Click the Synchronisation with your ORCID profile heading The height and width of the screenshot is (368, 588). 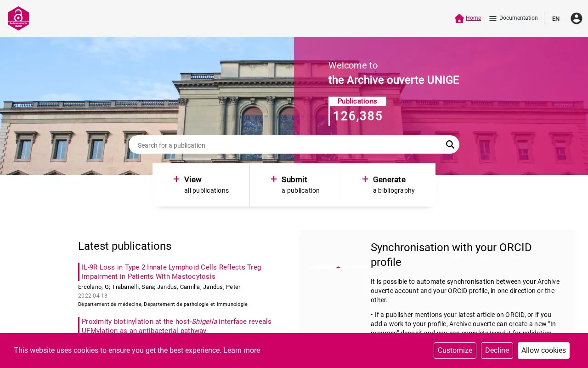[451, 255]
